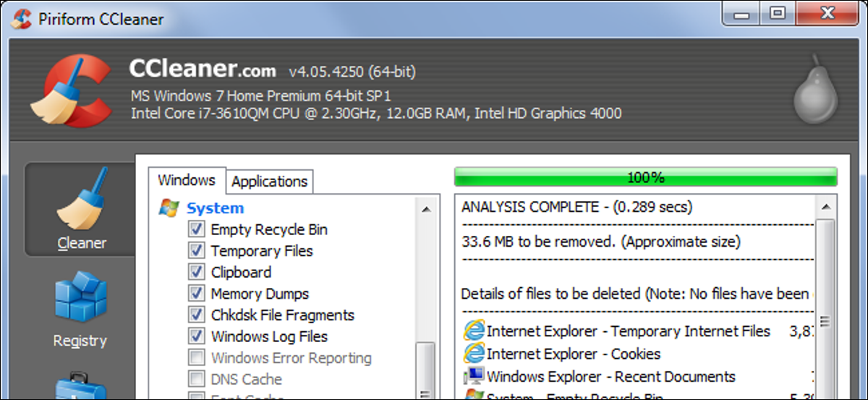Select the System category heading
868x400 pixels.
coord(215,208)
